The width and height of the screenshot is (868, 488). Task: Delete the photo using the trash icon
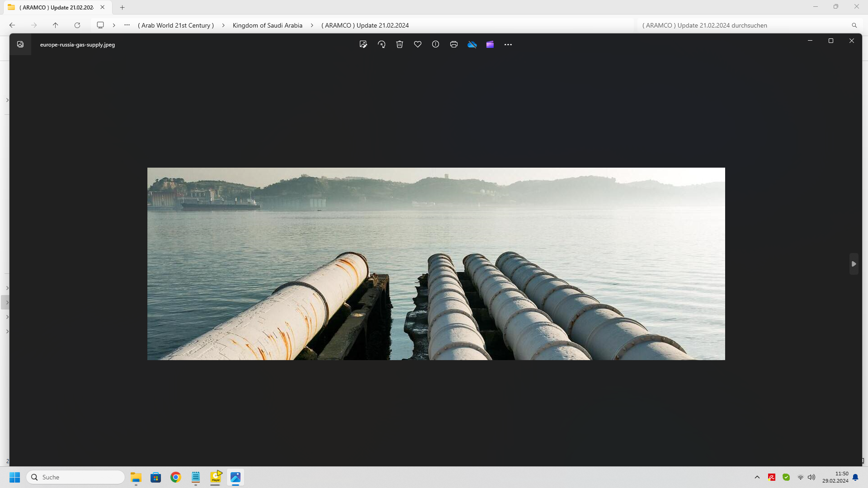click(x=400, y=44)
